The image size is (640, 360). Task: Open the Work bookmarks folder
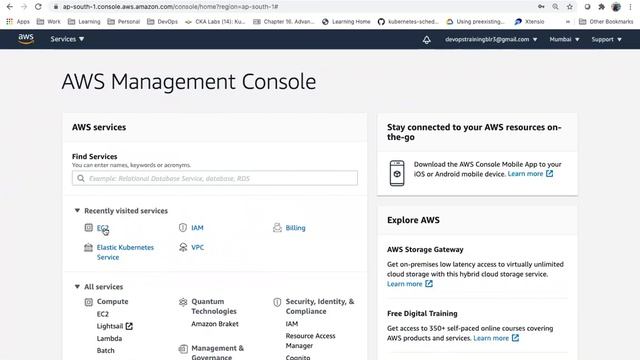click(x=48, y=22)
